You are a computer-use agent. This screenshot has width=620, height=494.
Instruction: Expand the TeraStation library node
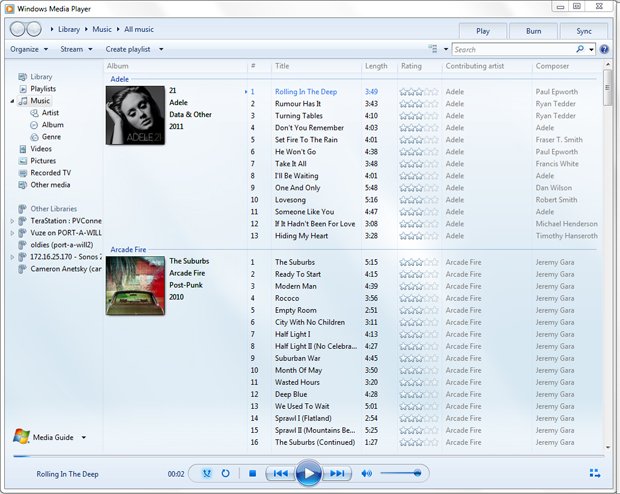12,221
